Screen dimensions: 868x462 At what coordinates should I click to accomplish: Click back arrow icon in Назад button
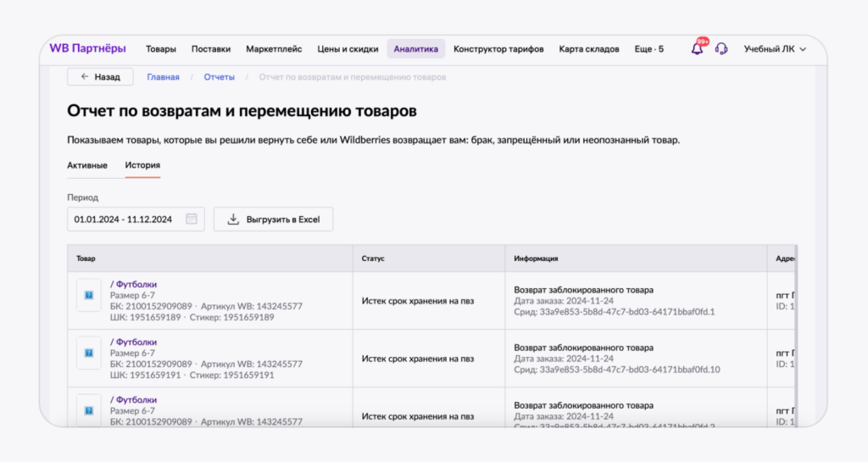point(85,77)
